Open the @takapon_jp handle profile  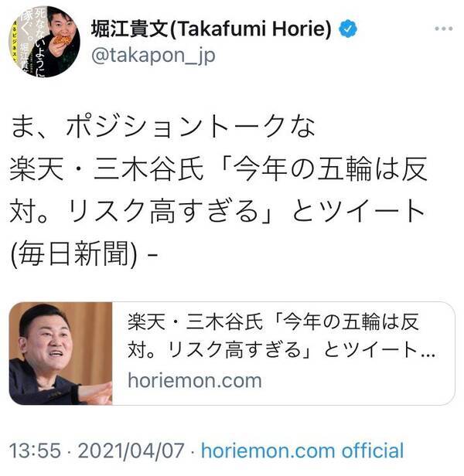pyautogui.click(x=153, y=56)
